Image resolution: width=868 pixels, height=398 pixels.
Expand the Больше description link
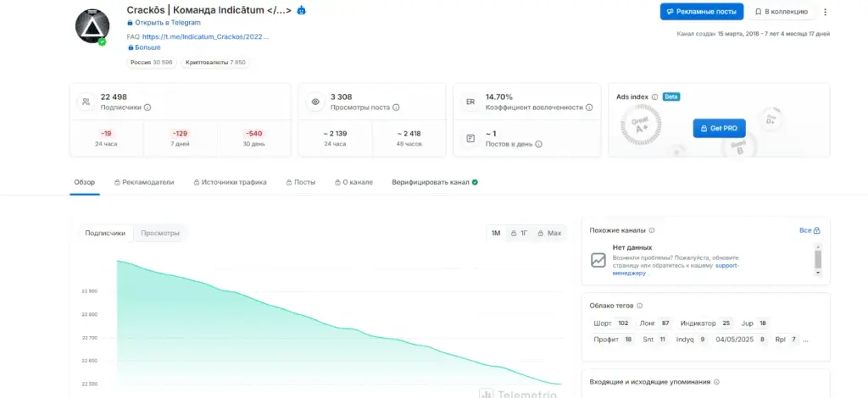point(144,47)
